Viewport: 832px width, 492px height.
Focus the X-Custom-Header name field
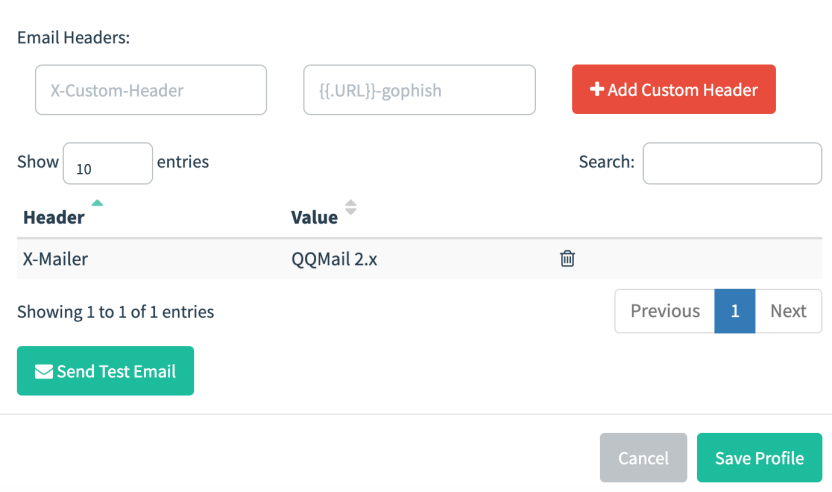pos(151,90)
